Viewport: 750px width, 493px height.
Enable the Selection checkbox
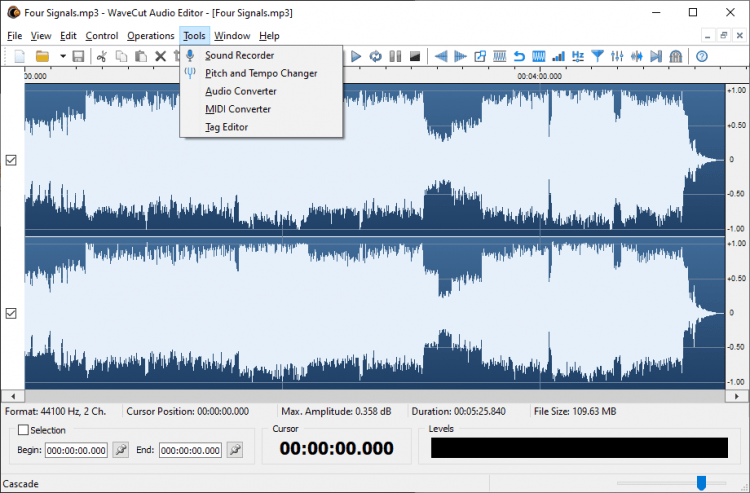(23, 430)
